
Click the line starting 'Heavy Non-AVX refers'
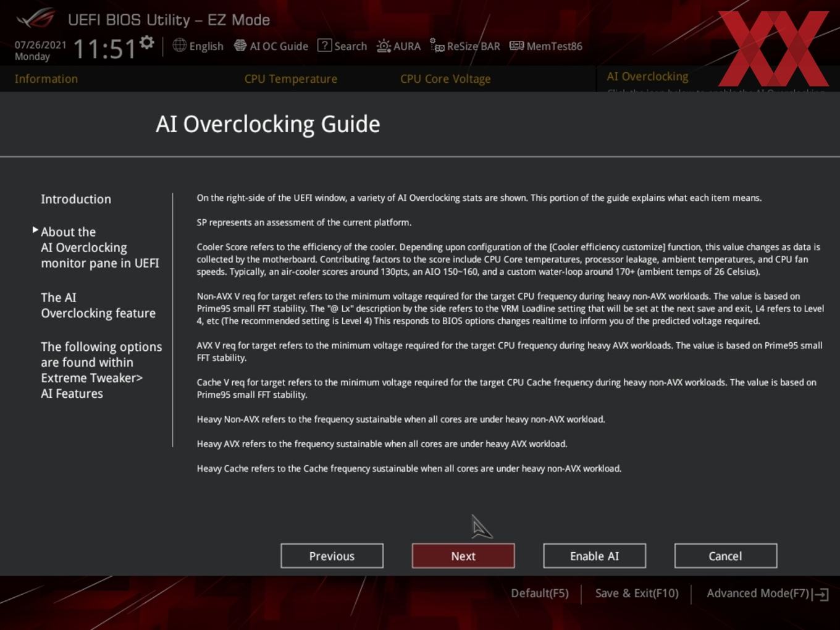click(401, 419)
